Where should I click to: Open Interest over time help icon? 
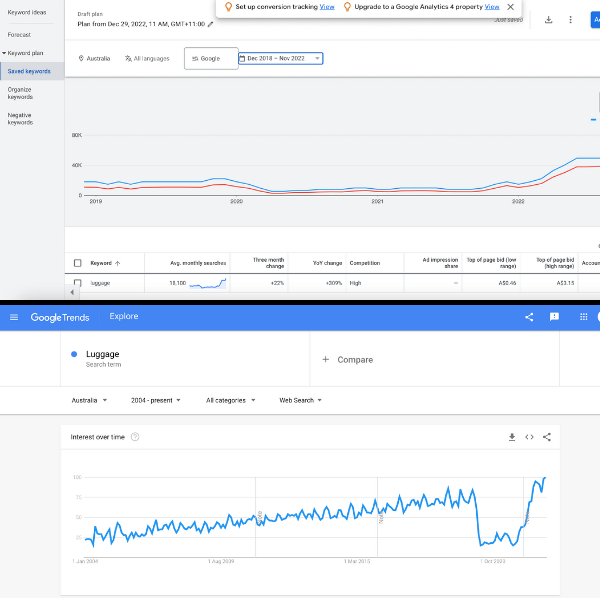click(x=135, y=437)
